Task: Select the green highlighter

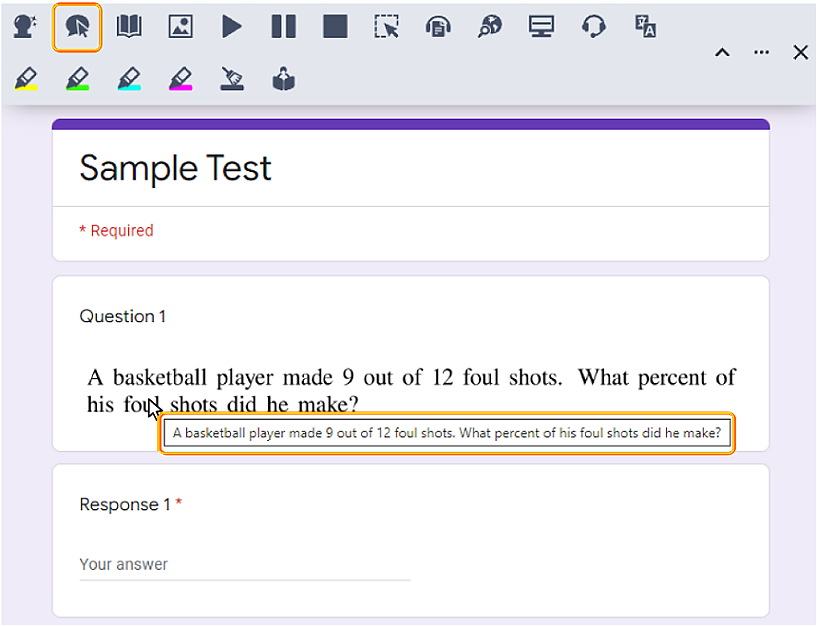Action: click(78, 79)
